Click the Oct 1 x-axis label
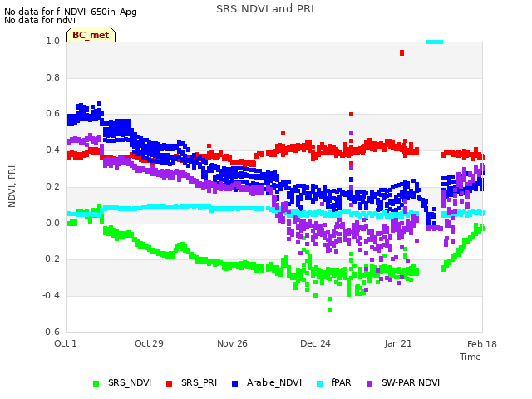 tap(66, 343)
